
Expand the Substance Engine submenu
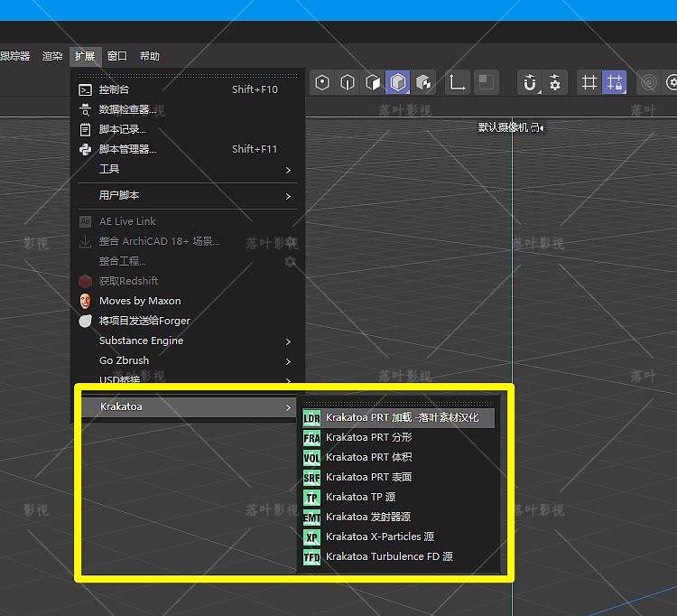pyautogui.click(x=188, y=341)
